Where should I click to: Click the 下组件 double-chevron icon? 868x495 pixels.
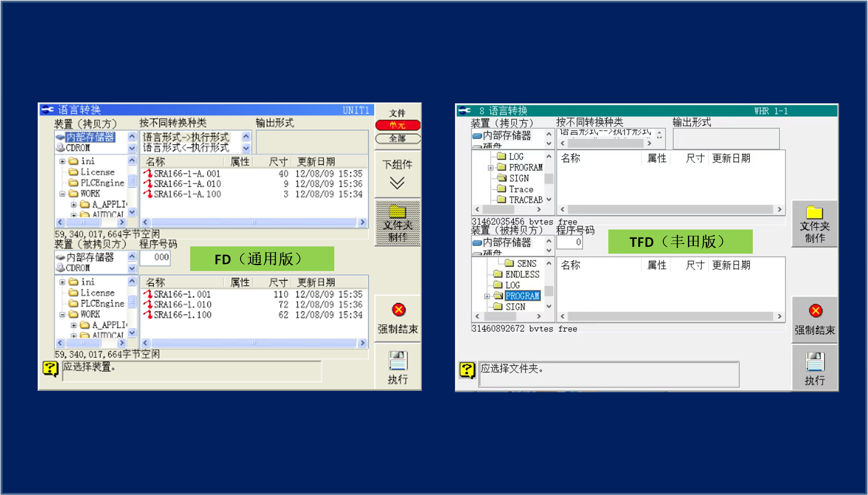[397, 183]
